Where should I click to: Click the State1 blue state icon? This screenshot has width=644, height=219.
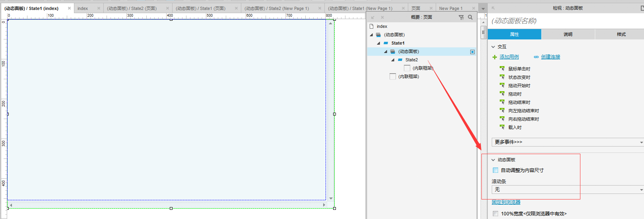[386, 43]
